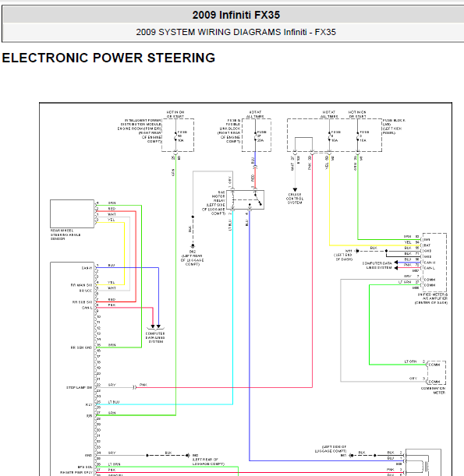Click the 'COMBINATION METER' label
Viewport: 464px width, 476px height.
pyautogui.click(x=433, y=390)
